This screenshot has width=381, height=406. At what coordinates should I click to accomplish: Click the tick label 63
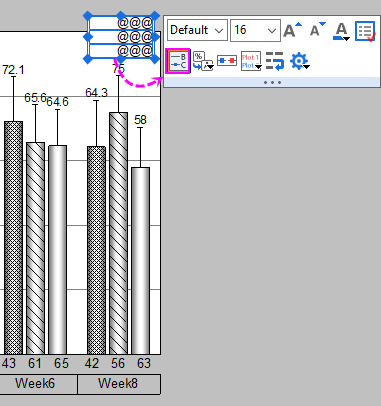pyautogui.click(x=144, y=363)
